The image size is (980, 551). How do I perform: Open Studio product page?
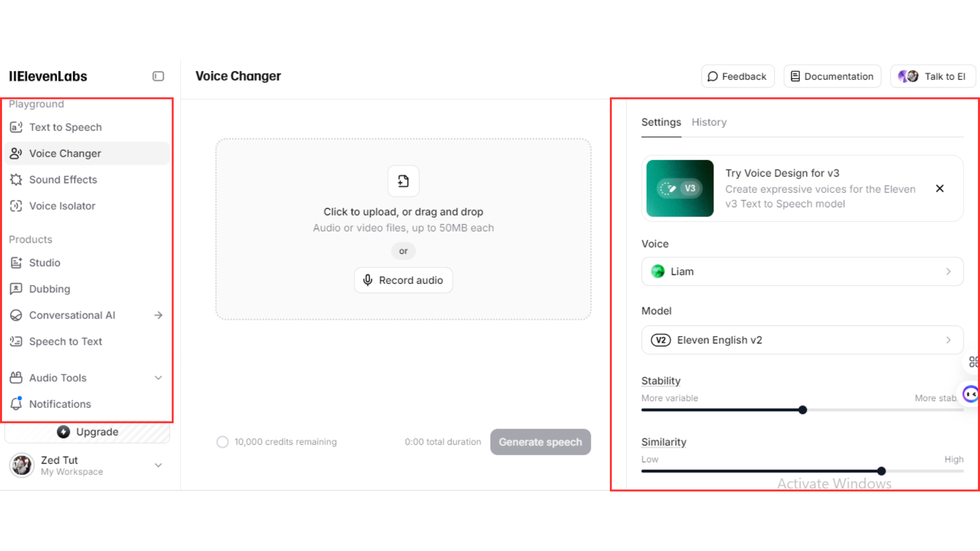(x=44, y=263)
